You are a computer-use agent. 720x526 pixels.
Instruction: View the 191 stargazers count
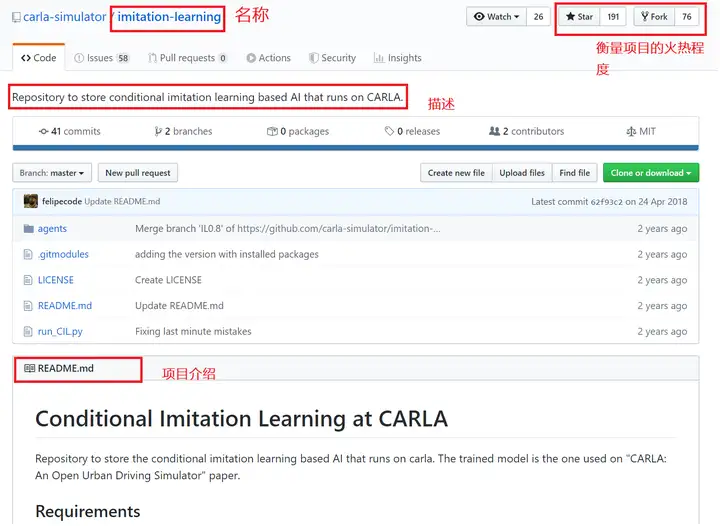[x=613, y=17]
